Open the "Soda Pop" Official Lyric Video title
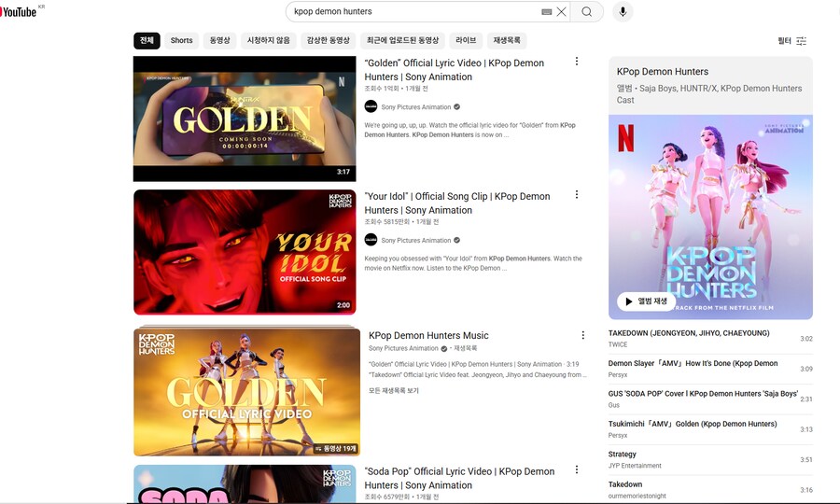This screenshot has height=504, width=840. click(x=459, y=478)
